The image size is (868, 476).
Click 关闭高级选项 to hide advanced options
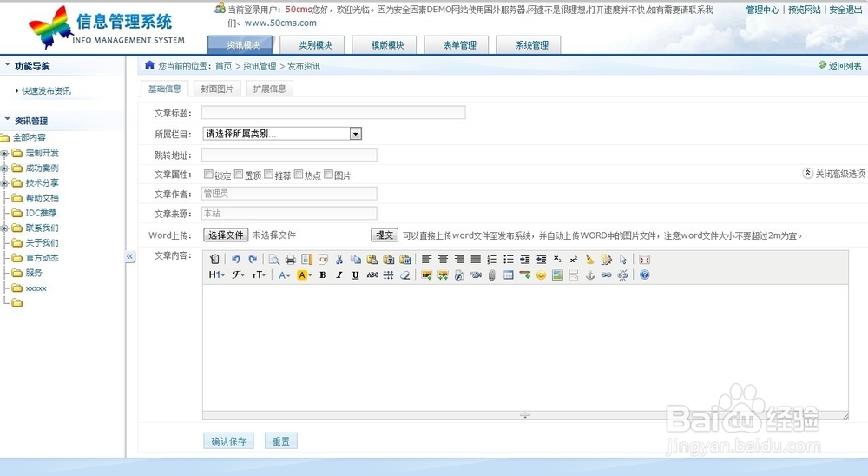833,174
